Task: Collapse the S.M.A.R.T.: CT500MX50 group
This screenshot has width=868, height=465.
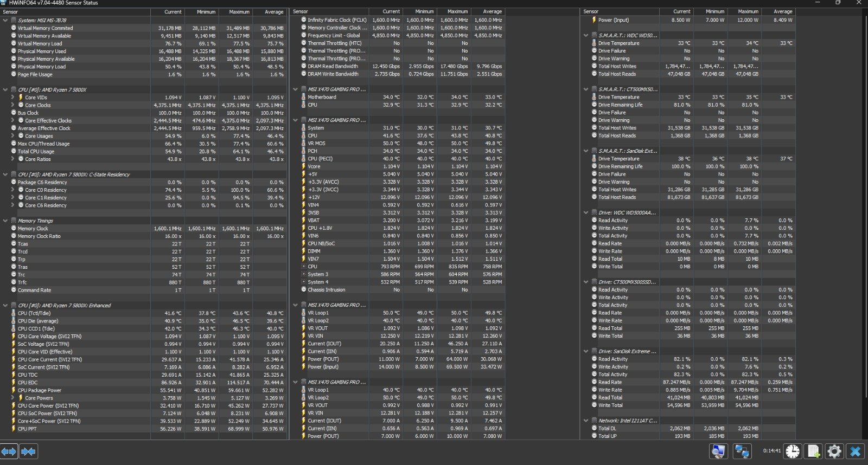Action: pos(586,89)
